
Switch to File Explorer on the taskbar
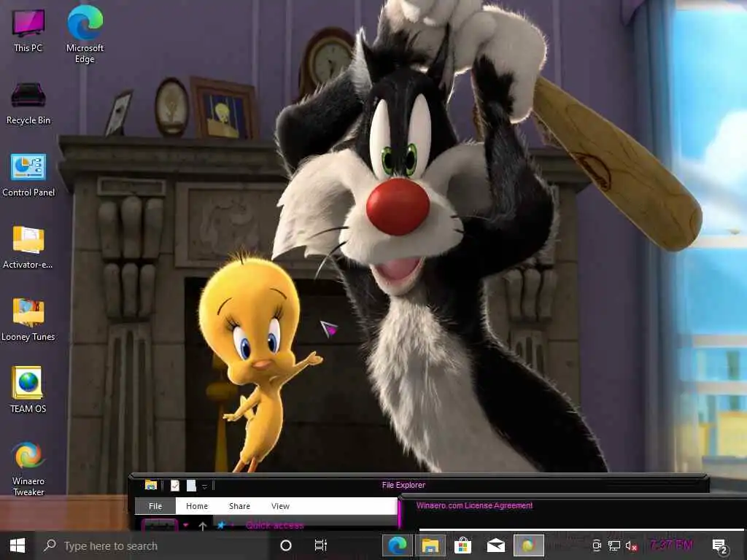[430, 545]
